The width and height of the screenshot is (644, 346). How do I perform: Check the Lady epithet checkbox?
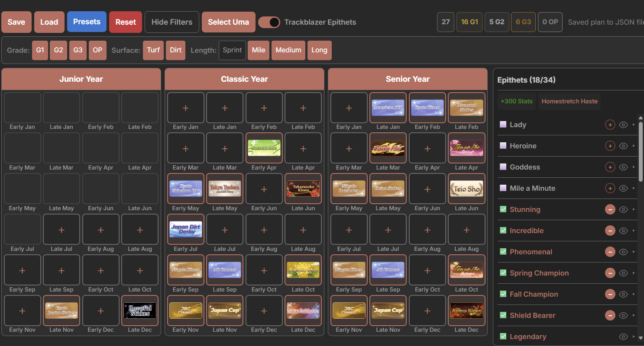point(503,125)
